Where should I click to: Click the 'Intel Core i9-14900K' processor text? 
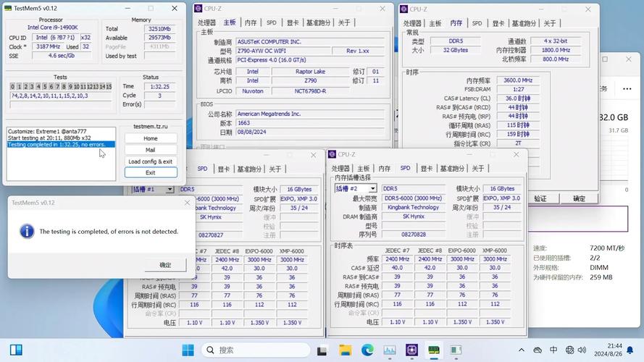(x=53, y=28)
